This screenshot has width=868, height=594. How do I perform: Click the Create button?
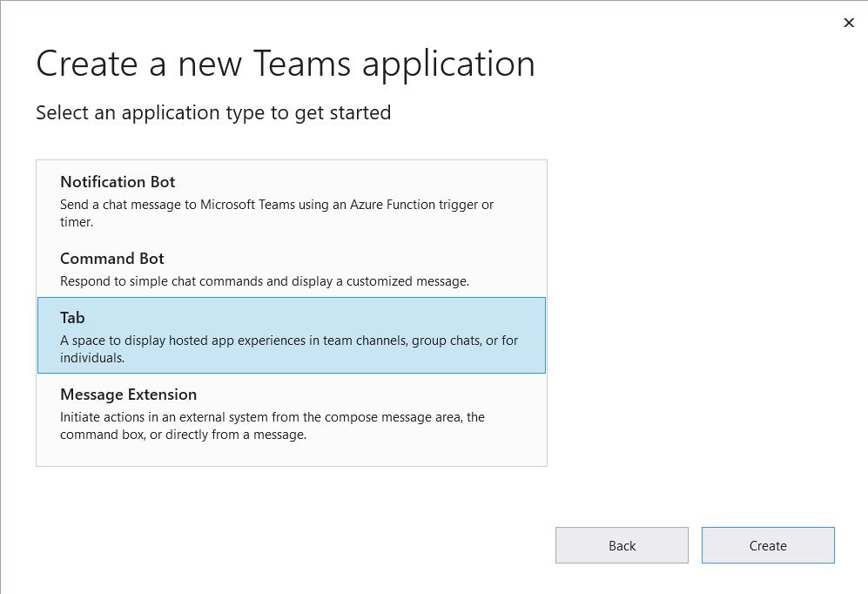767,546
